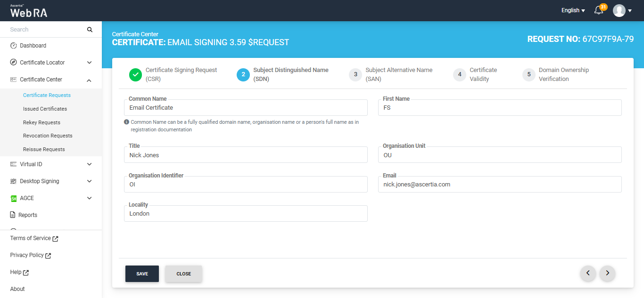The width and height of the screenshot is (644, 298).
Task: Click step 5 circle for Domain Ownership
Action: pyautogui.click(x=529, y=74)
